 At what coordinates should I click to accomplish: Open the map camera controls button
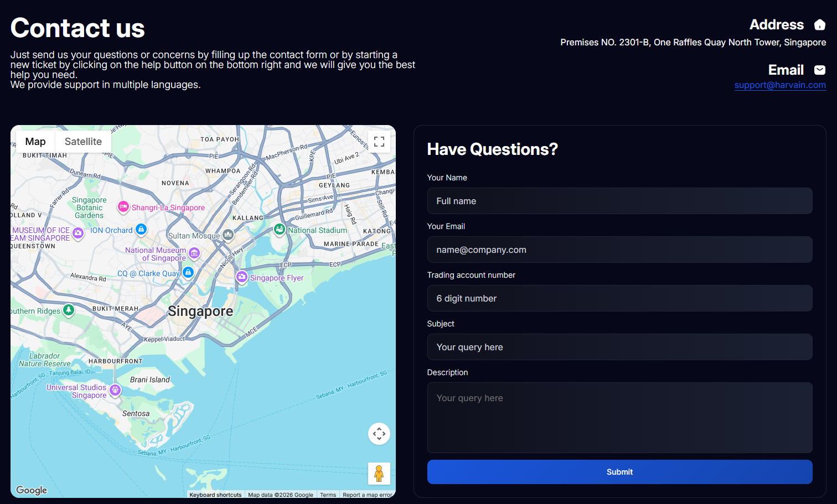[x=379, y=434]
